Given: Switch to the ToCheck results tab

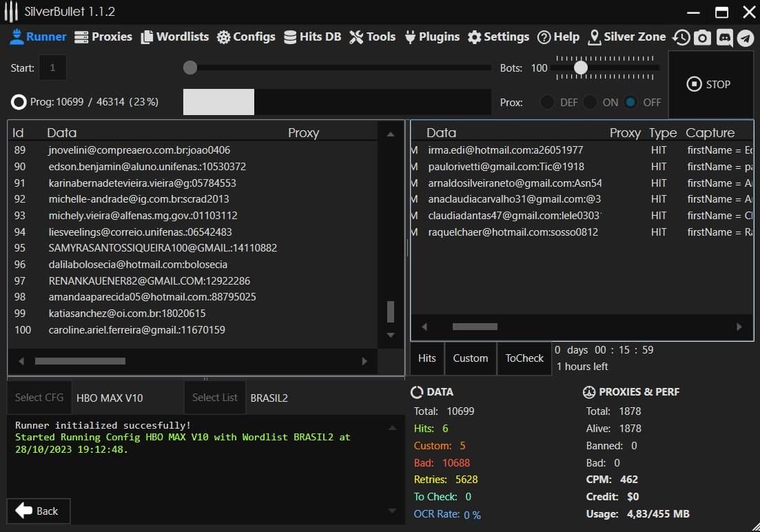Looking at the screenshot, I should [524, 358].
